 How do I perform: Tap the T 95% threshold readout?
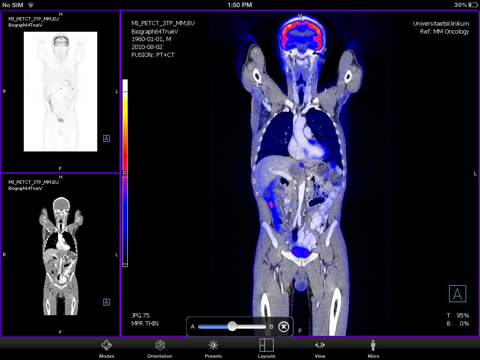pos(458,315)
